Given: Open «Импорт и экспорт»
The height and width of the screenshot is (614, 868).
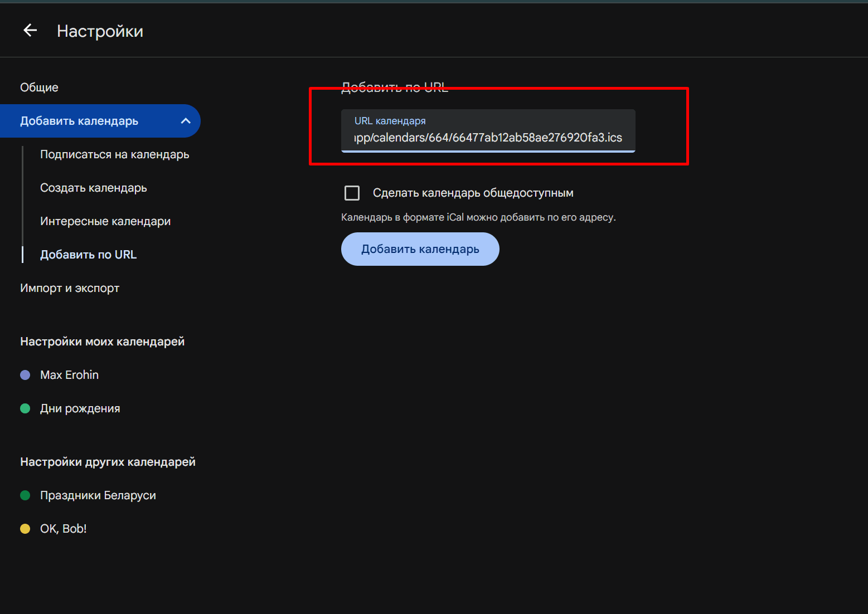Looking at the screenshot, I should (x=70, y=288).
